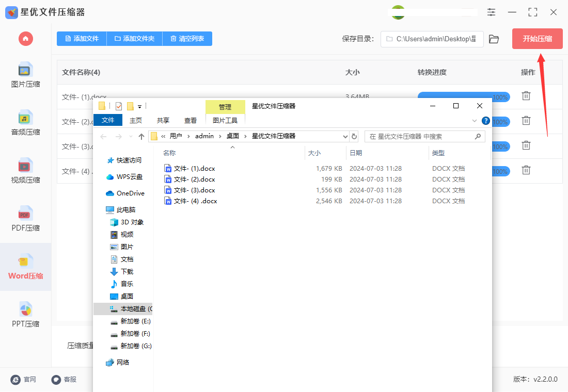Select PDF压缩 in the sidebar
568x392 pixels.
pyautogui.click(x=25, y=219)
